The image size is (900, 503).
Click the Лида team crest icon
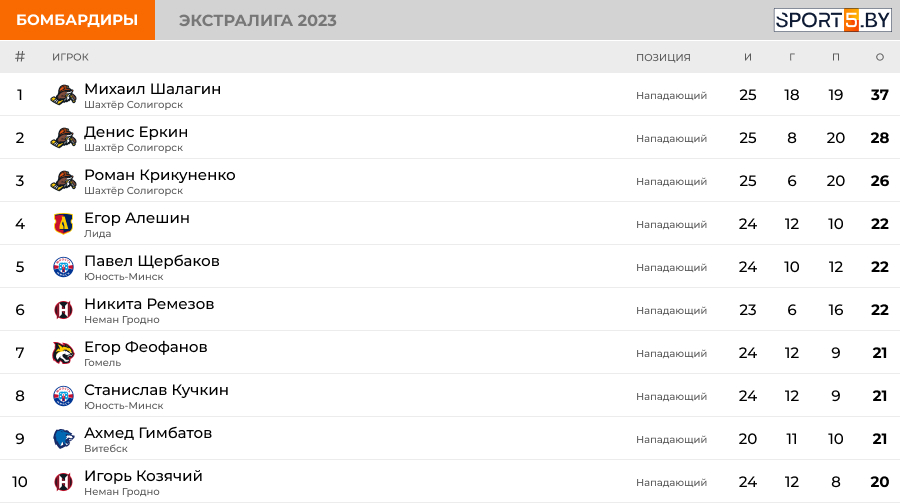(x=63, y=224)
